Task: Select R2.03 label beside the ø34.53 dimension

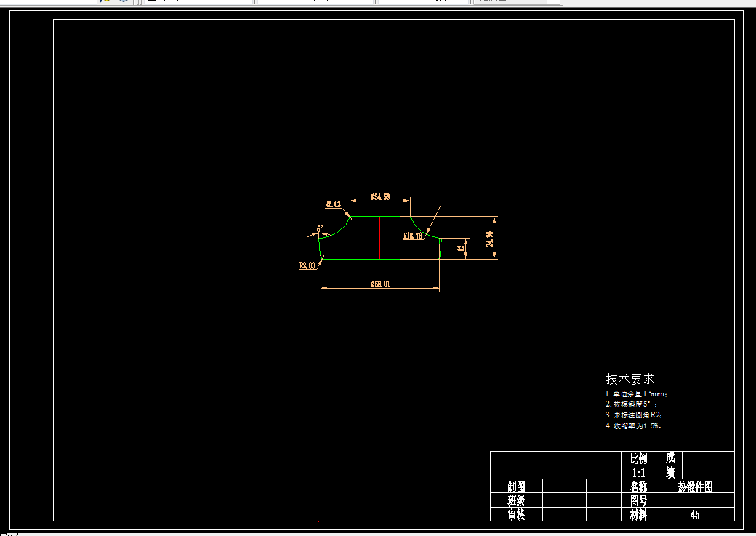Action: tap(333, 204)
